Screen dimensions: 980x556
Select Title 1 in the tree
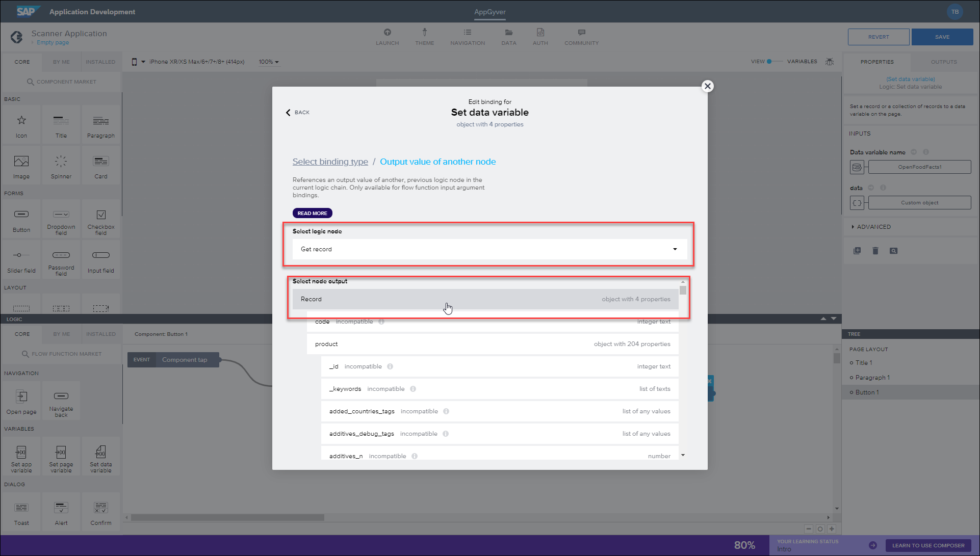pos(863,363)
